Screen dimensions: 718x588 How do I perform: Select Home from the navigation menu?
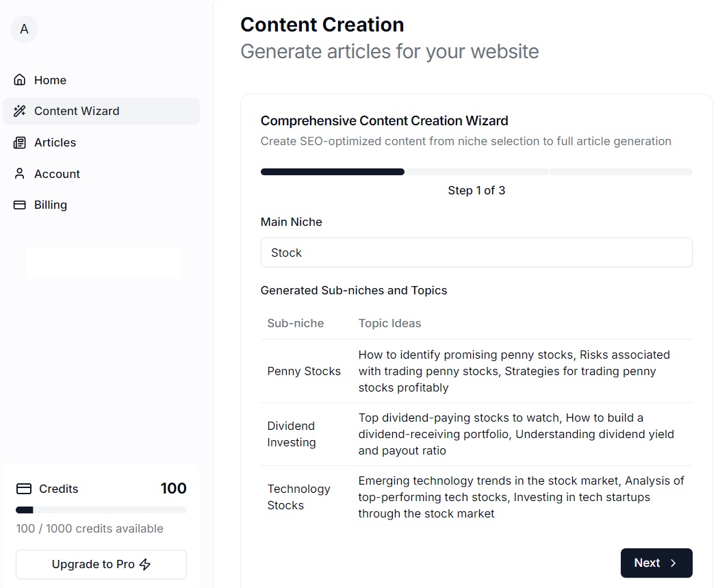[51, 80]
